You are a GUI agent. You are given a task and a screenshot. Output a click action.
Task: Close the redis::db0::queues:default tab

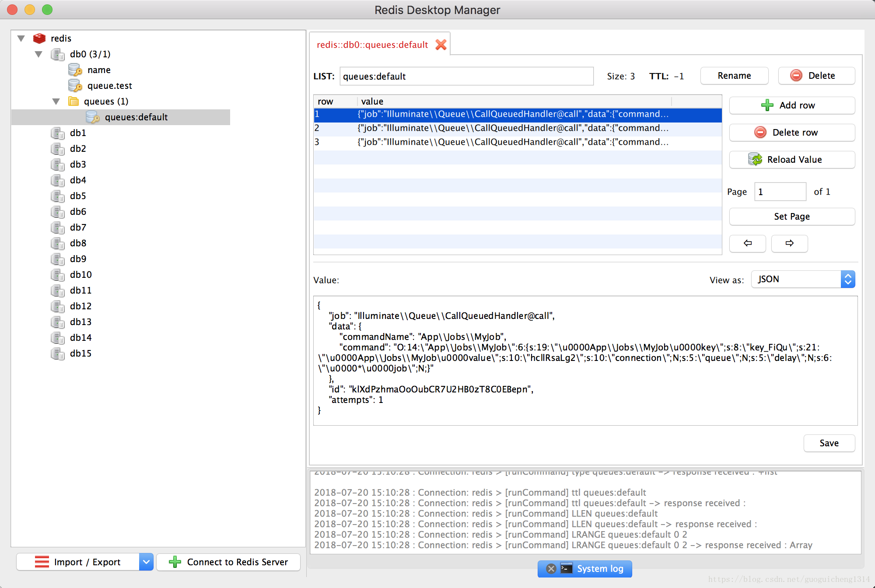(441, 45)
